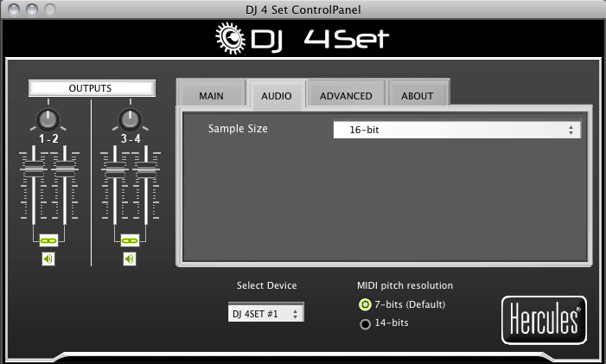Click the output 1 volume fader handle
This screenshot has width=606, height=364.
point(34,169)
